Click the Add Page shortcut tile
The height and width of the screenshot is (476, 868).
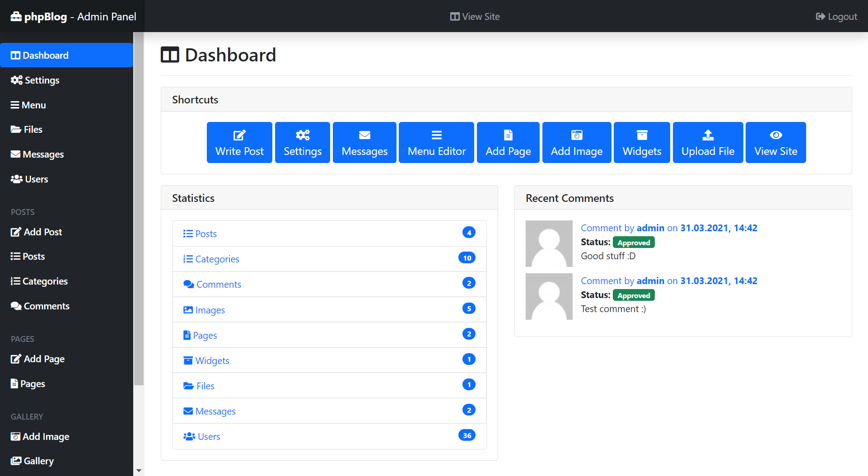point(508,143)
